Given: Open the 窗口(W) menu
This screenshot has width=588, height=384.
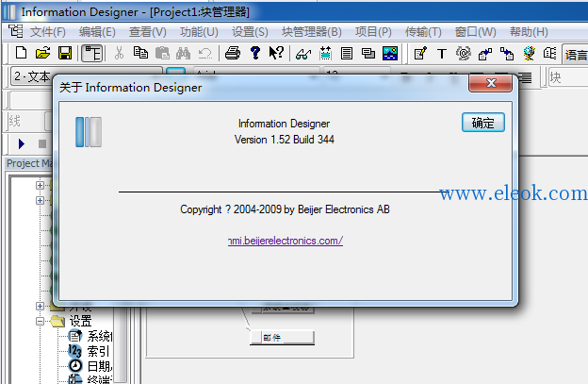Looking at the screenshot, I should click(x=476, y=32).
